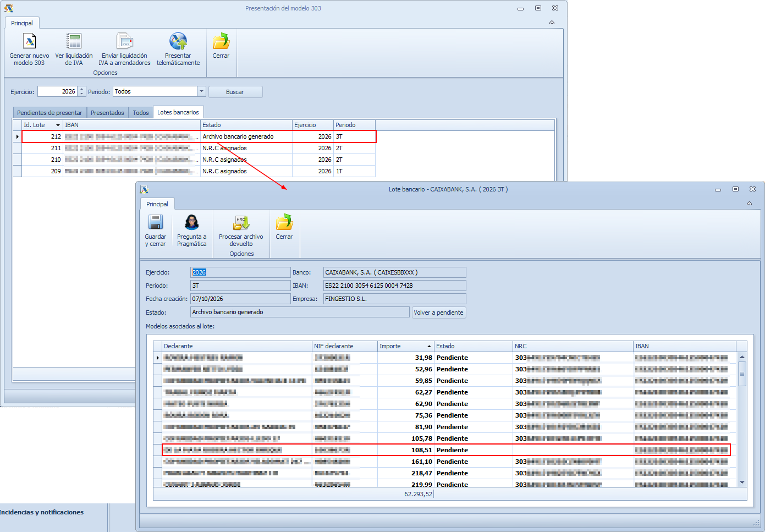The image size is (765, 532).
Task: Increase Ejercicio year with up stepper
Action: [82, 89]
